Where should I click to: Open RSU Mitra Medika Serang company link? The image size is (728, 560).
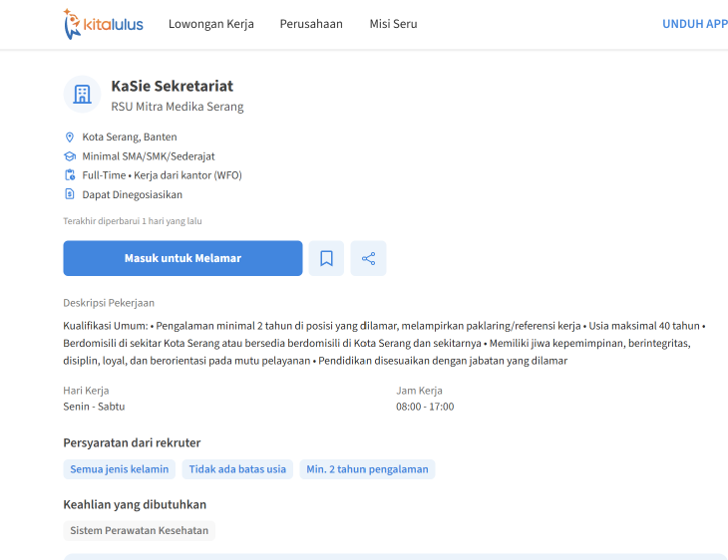point(178,107)
